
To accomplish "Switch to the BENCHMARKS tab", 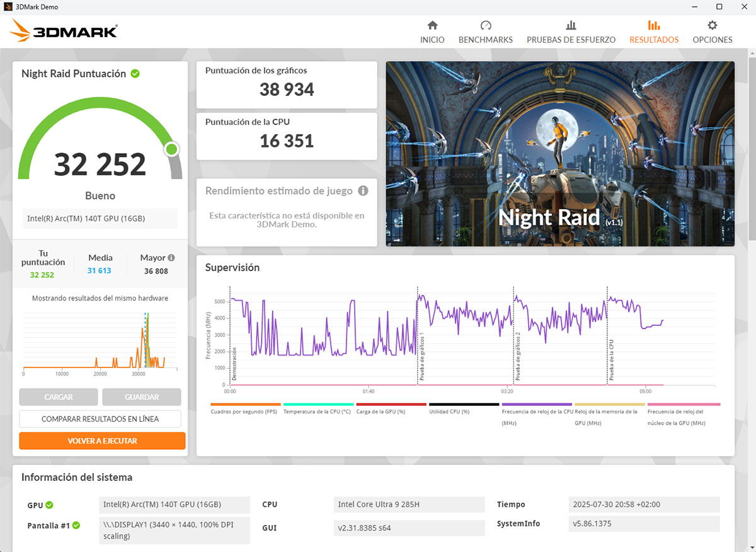I will pos(486,40).
